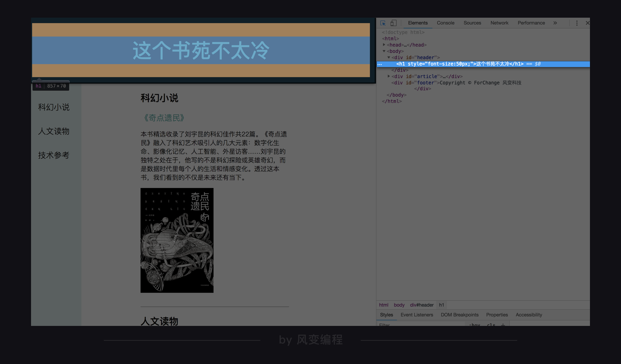Click the body breadcrumb
Image resolution: width=621 pixels, height=364 pixels.
[x=399, y=305]
